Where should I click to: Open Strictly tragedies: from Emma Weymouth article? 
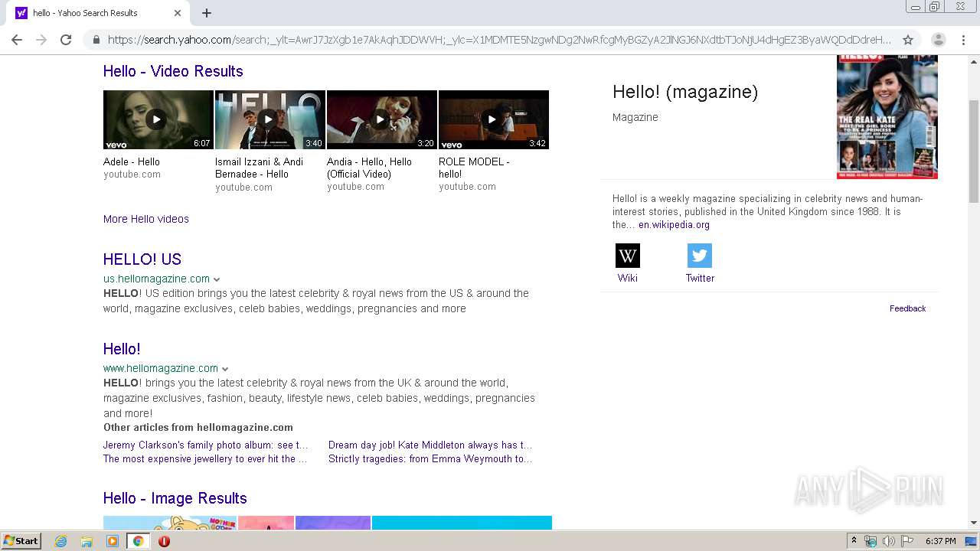(x=430, y=458)
